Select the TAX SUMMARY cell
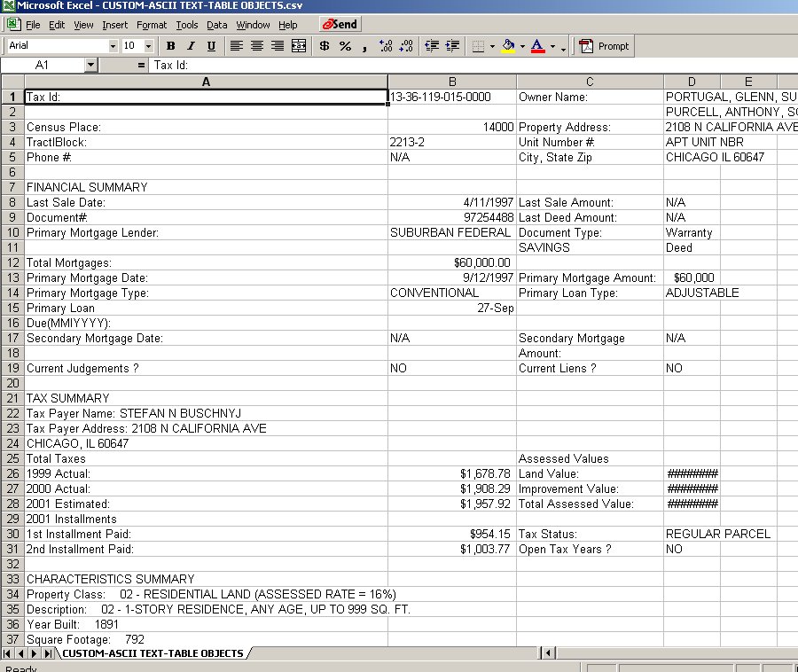798x672 pixels. [x=206, y=398]
